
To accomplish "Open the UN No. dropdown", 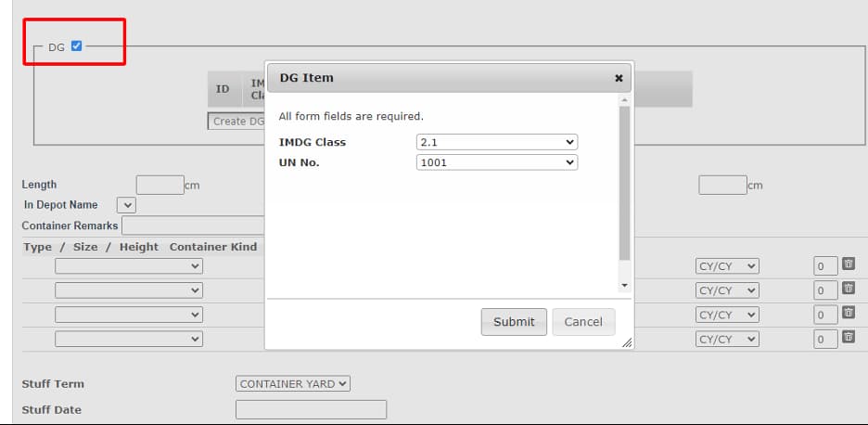I will point(497,162).
